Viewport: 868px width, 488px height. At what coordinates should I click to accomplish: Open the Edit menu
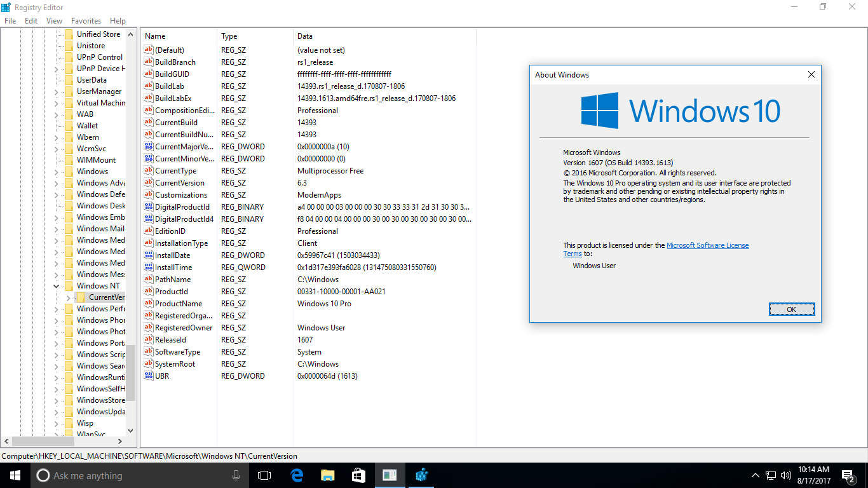pos(31,21)
